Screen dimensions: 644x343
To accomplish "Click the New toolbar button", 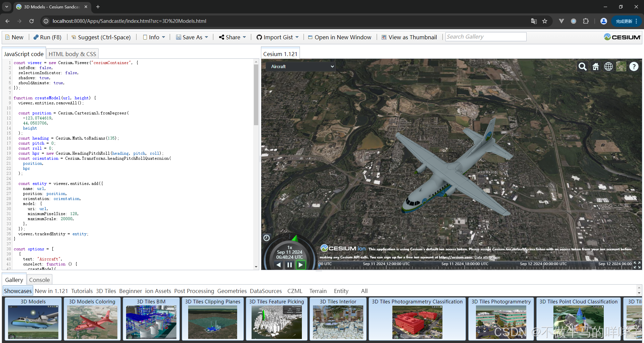I will [14, 37].
